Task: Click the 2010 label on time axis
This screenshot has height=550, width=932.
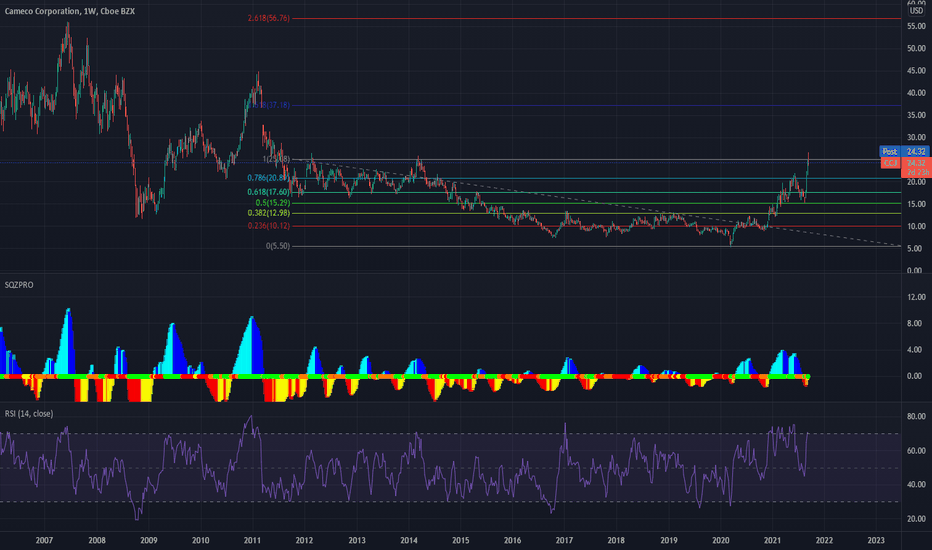Action: click(x=201, y=540)
